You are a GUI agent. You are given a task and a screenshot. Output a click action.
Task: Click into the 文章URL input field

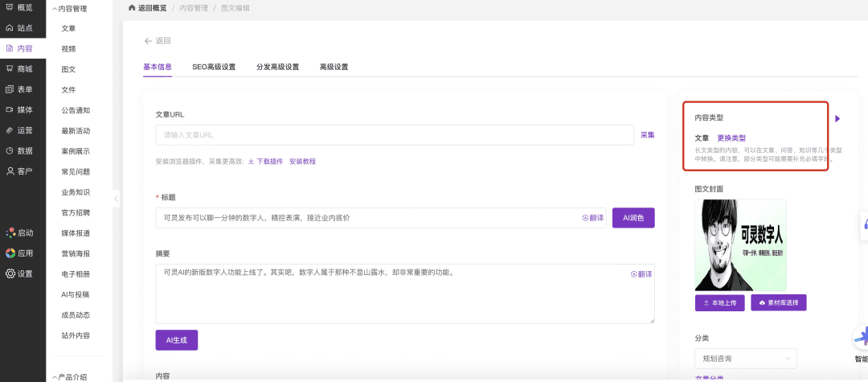pyautogui.click(x=395, y=135)
